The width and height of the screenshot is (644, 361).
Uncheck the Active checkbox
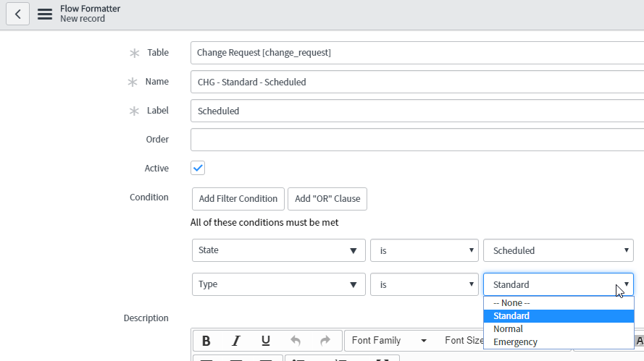coord(198,168)
